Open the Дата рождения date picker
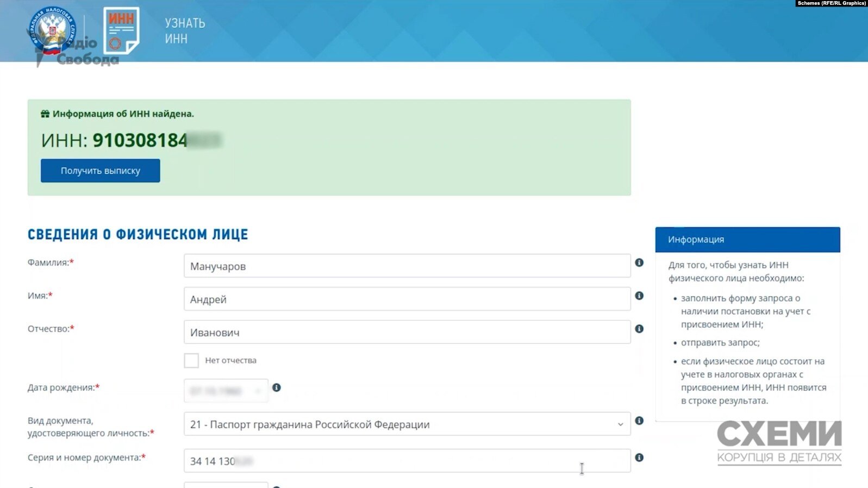 tap(226, 391)
